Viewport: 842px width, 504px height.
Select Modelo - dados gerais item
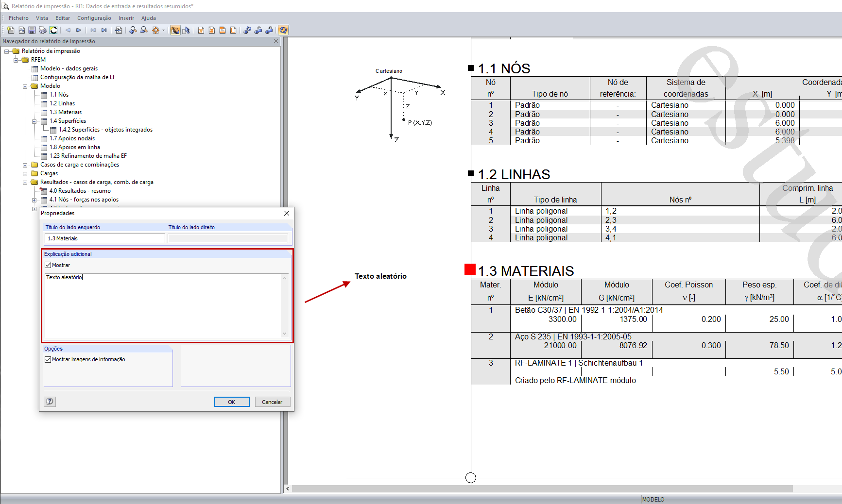[69, 68]
